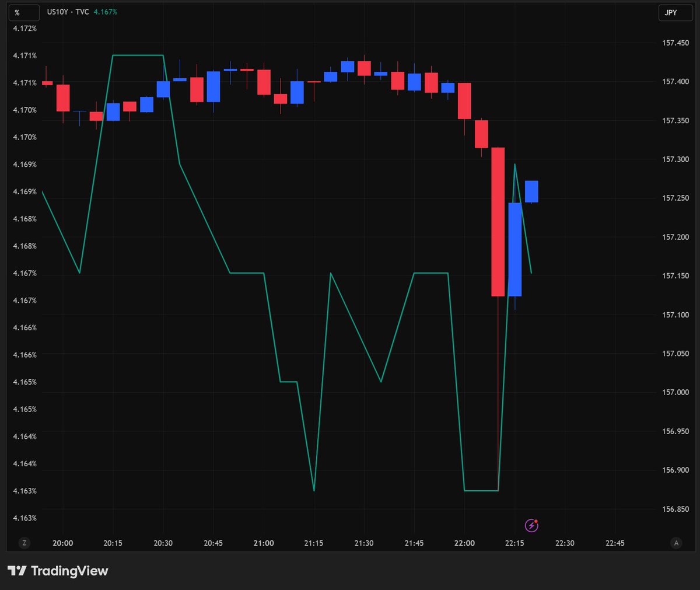
Task: Click the % scale button top-left
Action: (24, 12)
